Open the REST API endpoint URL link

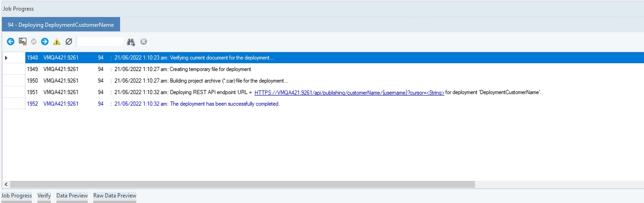tap(349, 92)
